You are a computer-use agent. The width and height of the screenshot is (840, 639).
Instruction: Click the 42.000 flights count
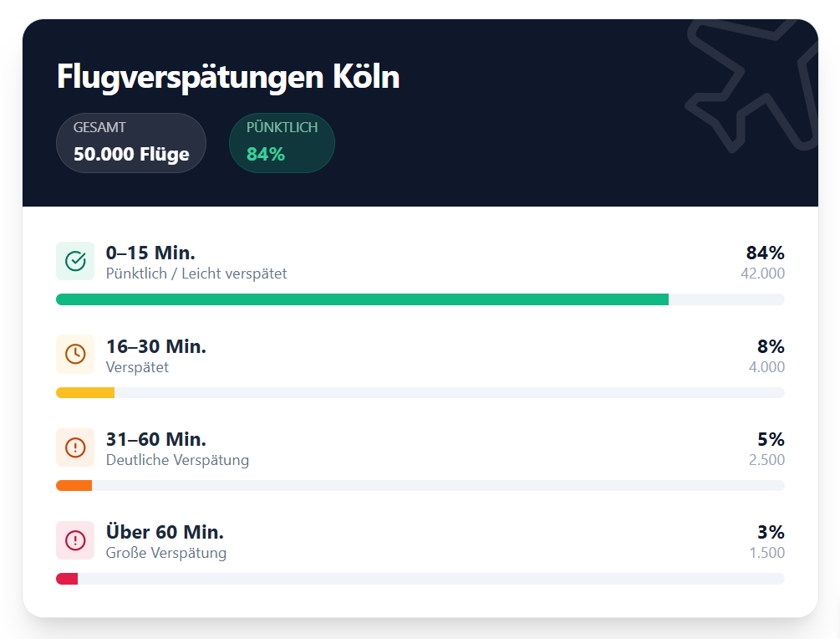coord(762,273)
